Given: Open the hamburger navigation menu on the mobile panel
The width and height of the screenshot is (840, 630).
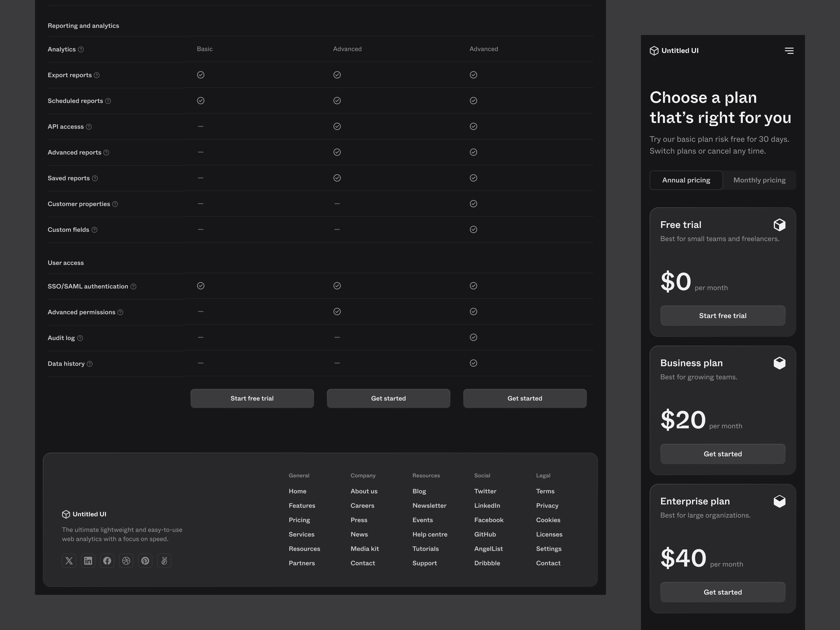Looking at the screenshot, I should point(789,51).
